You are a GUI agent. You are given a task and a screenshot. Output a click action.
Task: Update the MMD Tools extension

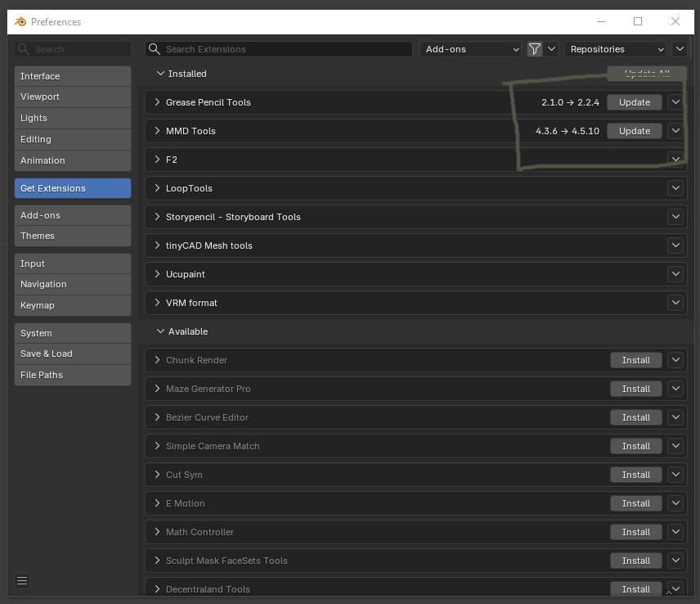click(634, 131)
